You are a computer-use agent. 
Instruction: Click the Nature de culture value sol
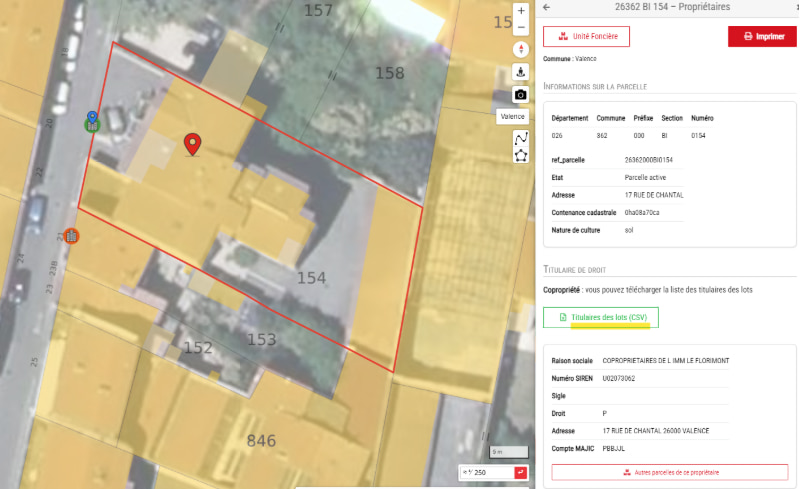click(629, 230)
